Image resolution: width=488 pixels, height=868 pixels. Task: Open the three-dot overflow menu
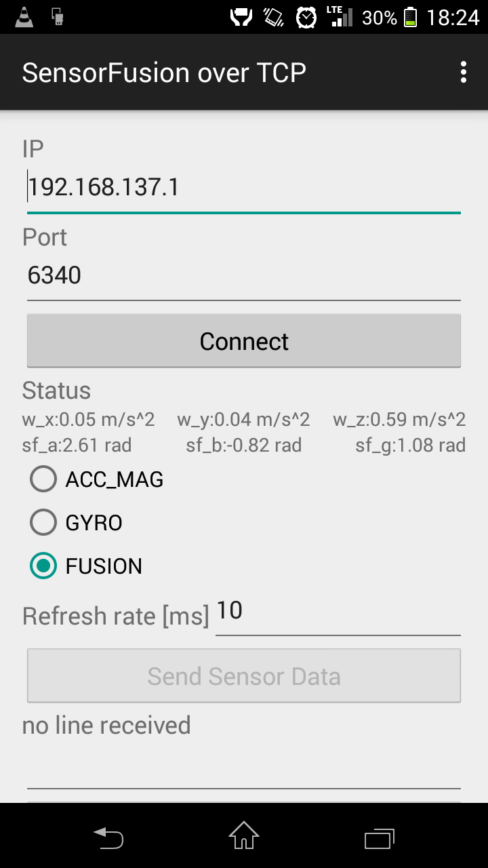coord(464,72)
